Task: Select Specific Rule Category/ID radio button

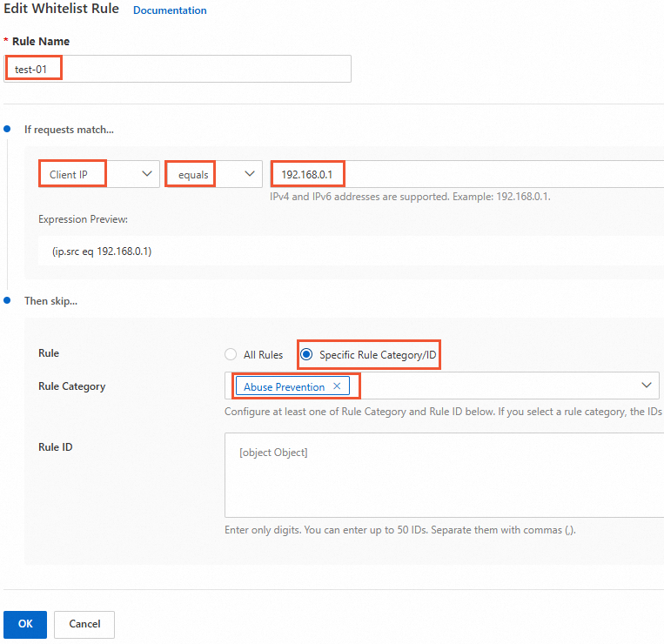Action: pos(306,354)
